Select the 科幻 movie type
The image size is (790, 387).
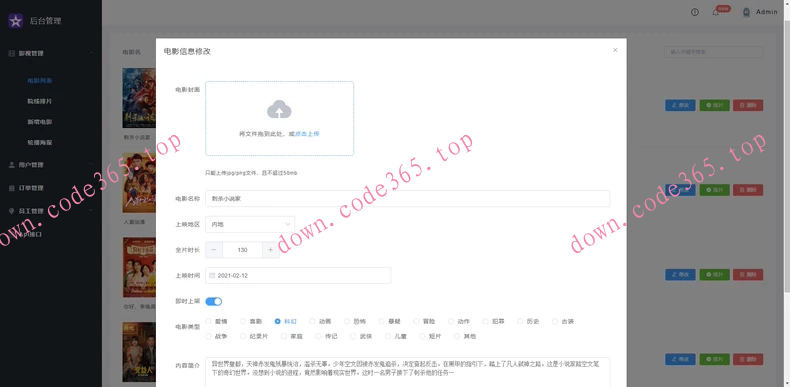pyautogui.click(x=287, y=321)
